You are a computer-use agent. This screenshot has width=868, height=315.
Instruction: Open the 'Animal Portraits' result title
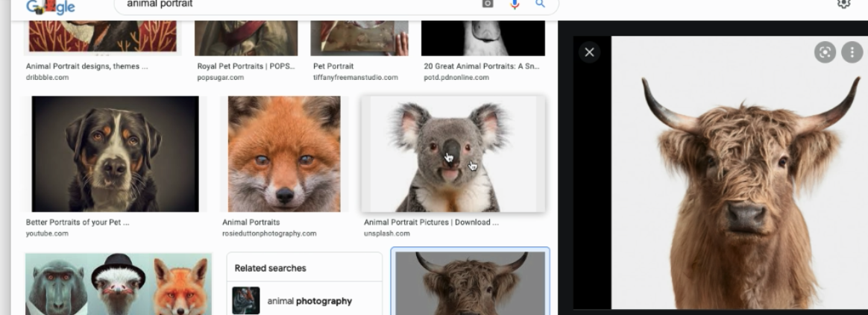coord(251,222)
